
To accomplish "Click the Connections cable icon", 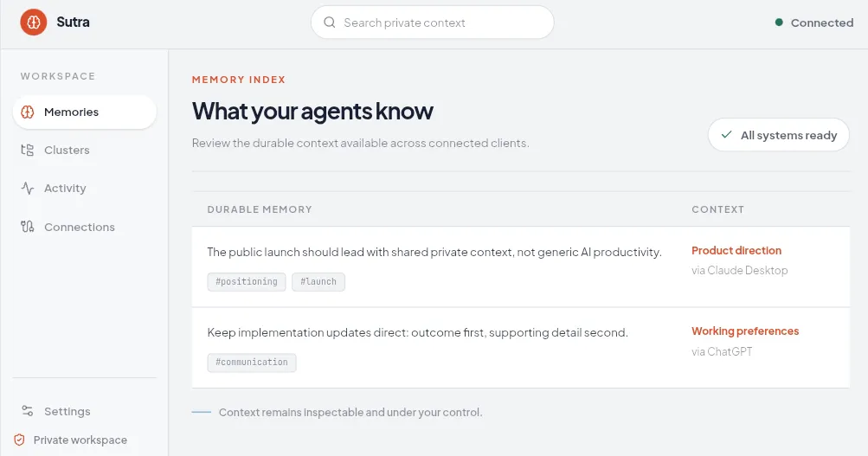I will [x=28, y=227].
